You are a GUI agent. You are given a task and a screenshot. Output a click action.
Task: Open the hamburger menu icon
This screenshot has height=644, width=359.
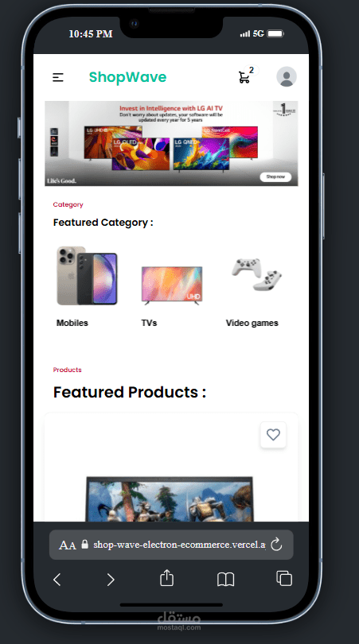58,77
